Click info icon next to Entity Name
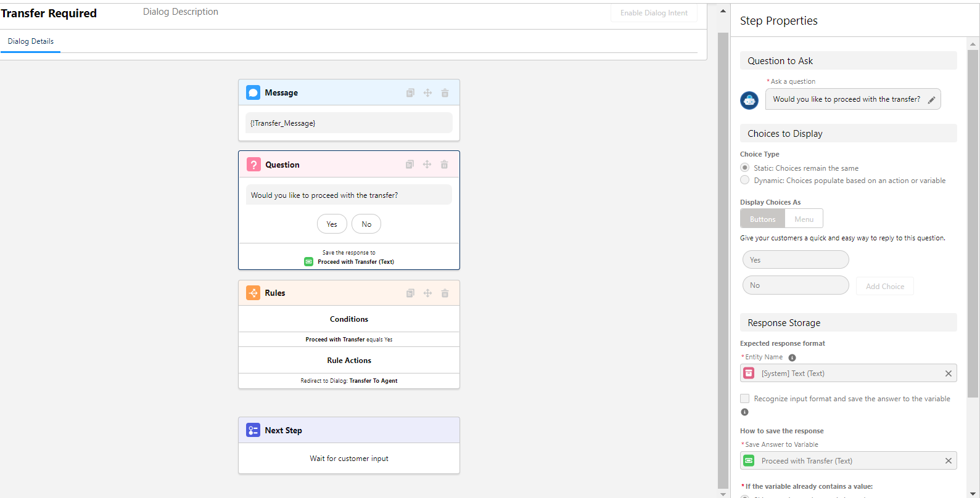This screenshot has width=980, height=498. [792, 357]
